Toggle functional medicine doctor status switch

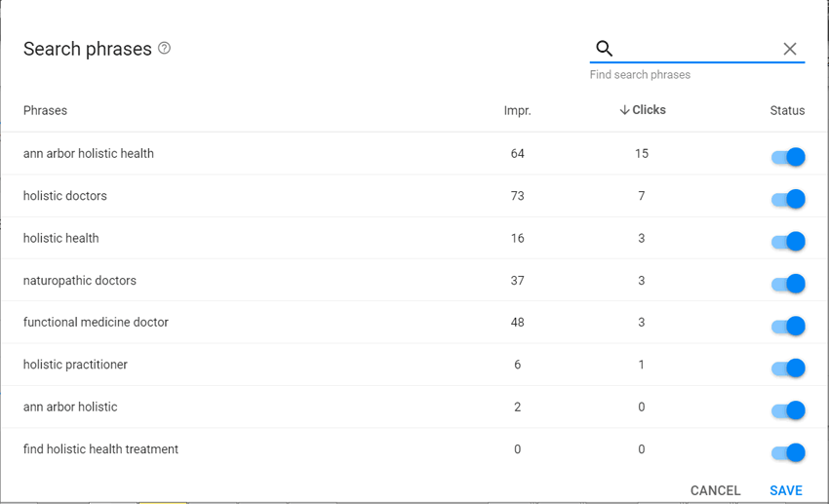coord(788,326)
